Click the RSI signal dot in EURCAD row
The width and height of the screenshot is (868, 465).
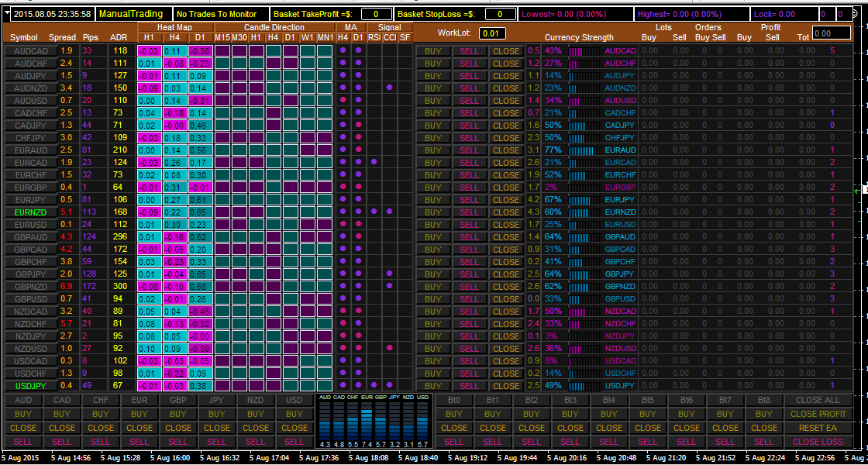click(x=374, y=162)
